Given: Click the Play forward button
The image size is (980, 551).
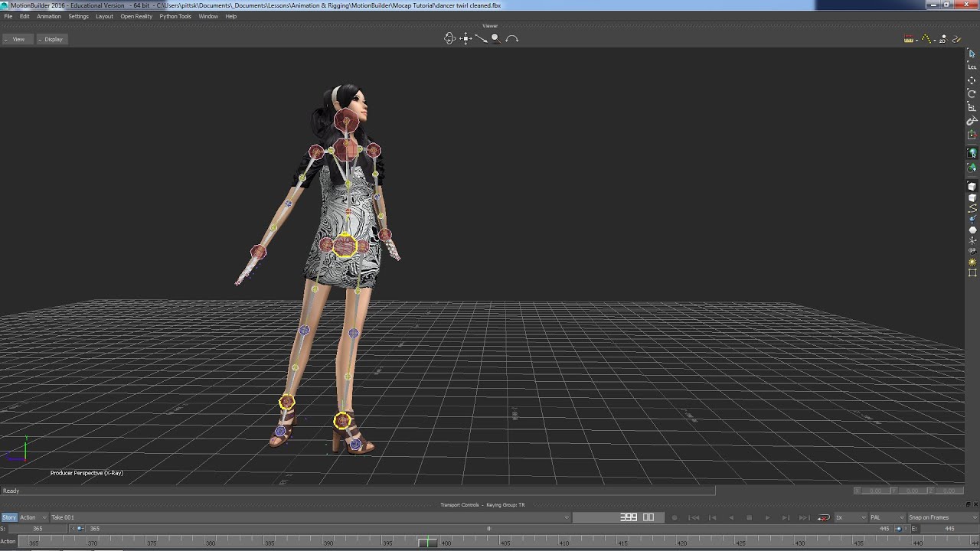Looking at the screenshot, I should click(x=768, y=517).
